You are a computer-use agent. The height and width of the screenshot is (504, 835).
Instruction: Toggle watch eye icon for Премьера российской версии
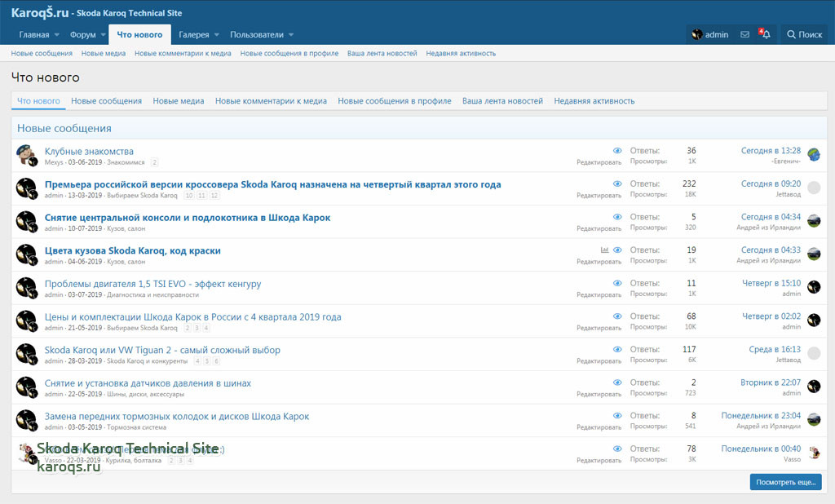(617, 183)
